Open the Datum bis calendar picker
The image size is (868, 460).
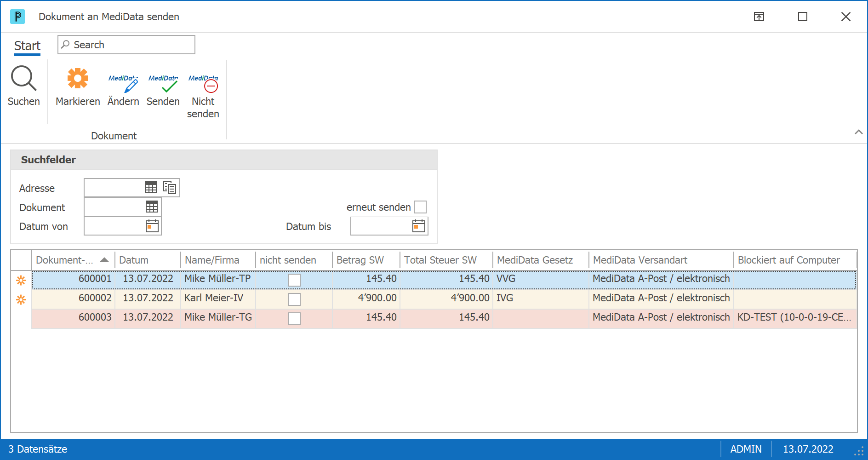click(x=419, y=226)
